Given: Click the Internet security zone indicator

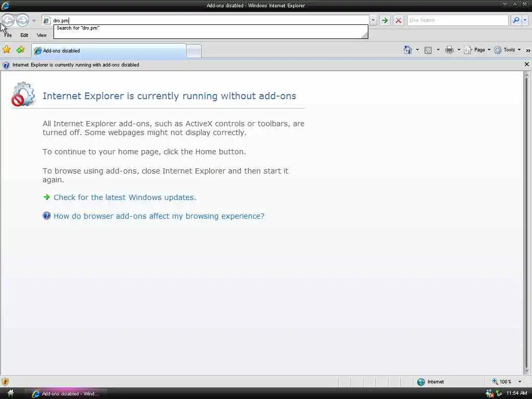Looking at the screenshot, I should click(431, 382).
